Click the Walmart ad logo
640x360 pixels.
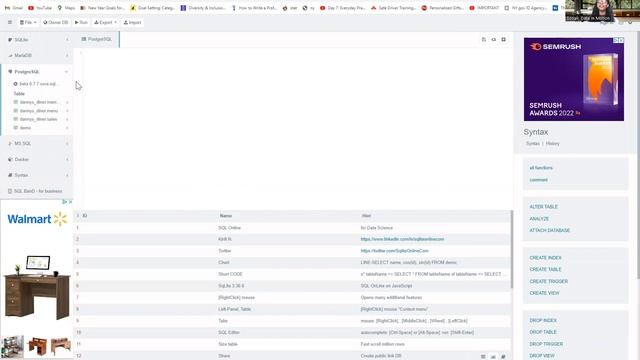pos(37,219)
